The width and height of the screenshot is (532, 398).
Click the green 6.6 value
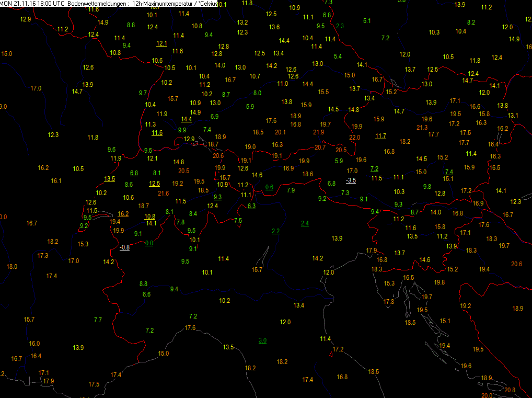click(x=146, y=294)
